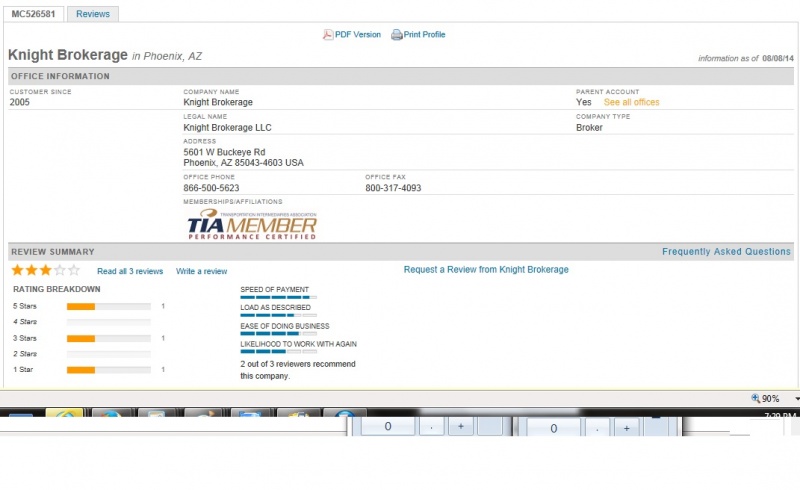Click the address line 5601 W Buckeye Rd
This screenshot has width=800, height=490.
[224, 152]
